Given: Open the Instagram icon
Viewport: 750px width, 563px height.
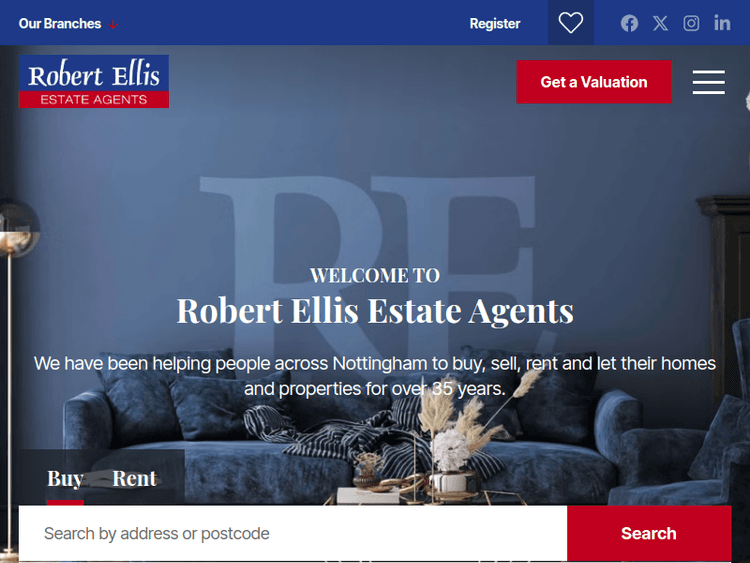Looking at the screenshot, I should [691, 23].
